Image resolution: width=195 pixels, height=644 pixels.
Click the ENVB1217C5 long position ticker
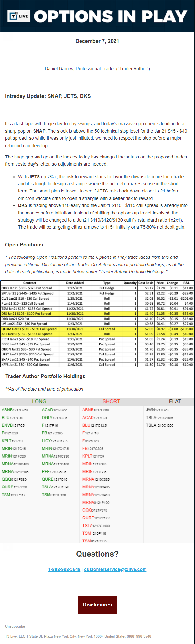pos(13,425)
